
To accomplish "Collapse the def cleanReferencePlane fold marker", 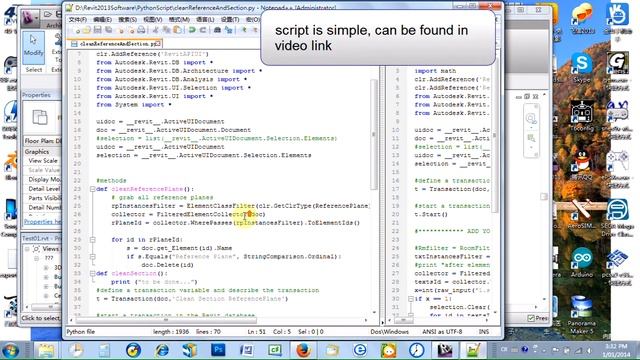I will click(x=93, y=189).
